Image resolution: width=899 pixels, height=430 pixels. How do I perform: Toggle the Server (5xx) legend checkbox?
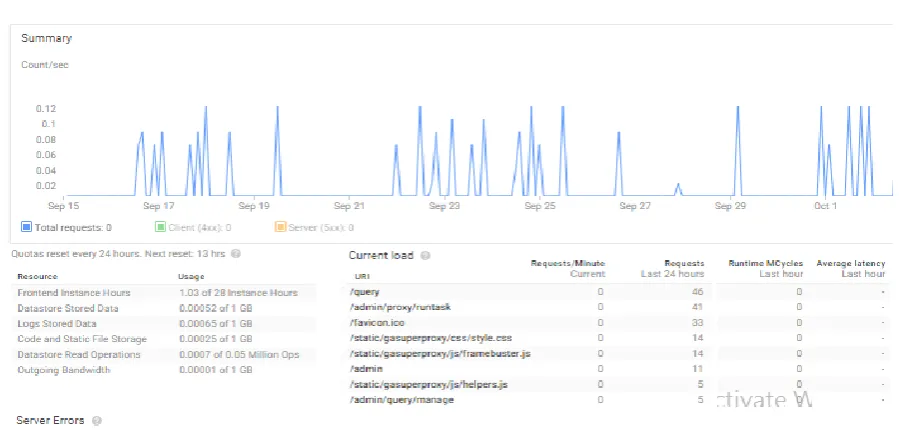(x=280, y=227)
